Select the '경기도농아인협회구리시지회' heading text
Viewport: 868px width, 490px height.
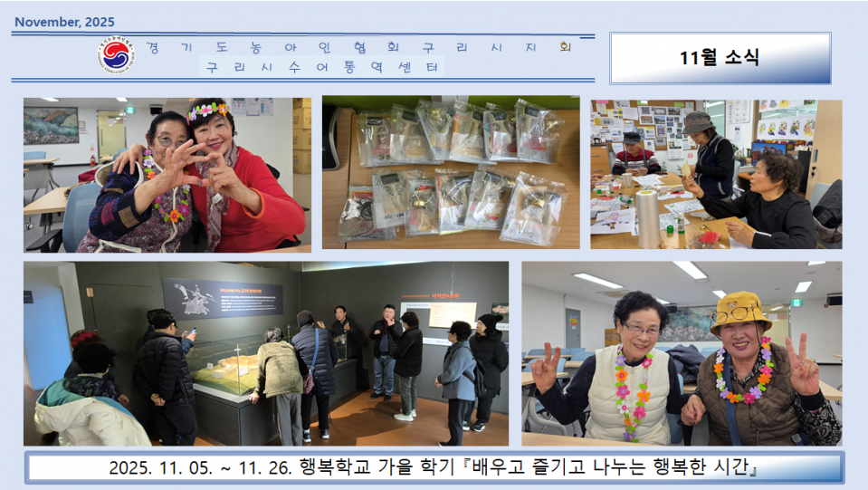[358, 48]
